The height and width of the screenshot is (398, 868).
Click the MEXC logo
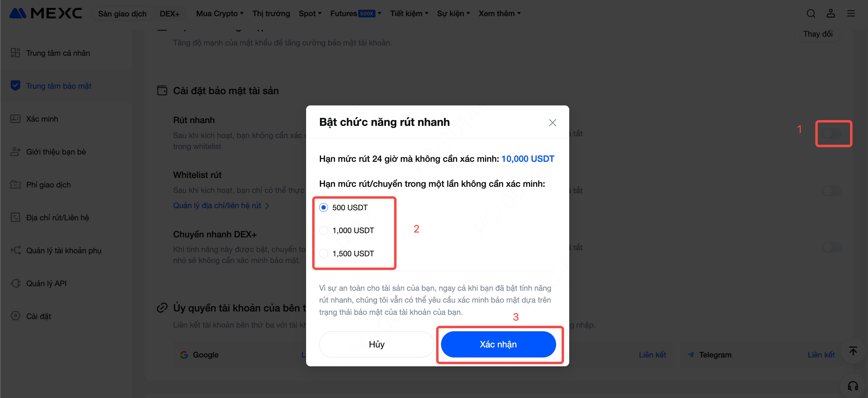[45, 13]
